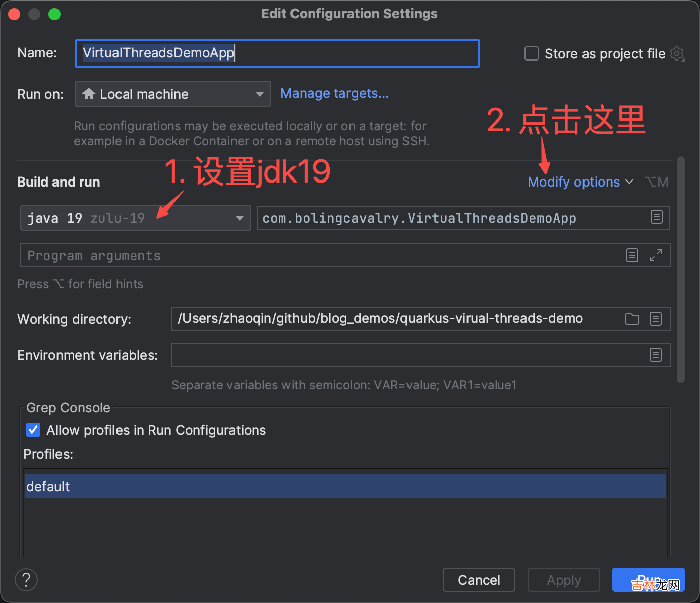This screenshot has height=603, width=700.
Task: Click the Environment variables input field
Action: pyautogui.click(x=409, y=355)
